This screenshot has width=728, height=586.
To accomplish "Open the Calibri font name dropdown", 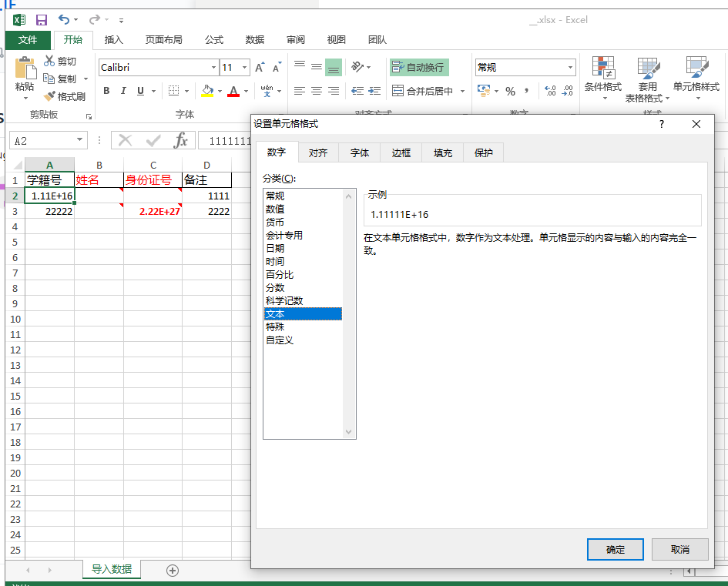I will pos(213,67).
